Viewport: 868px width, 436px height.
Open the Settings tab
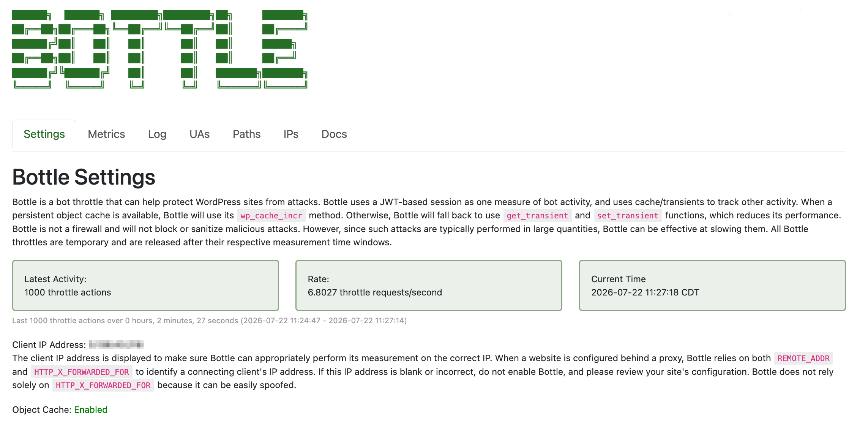point(44,134)
